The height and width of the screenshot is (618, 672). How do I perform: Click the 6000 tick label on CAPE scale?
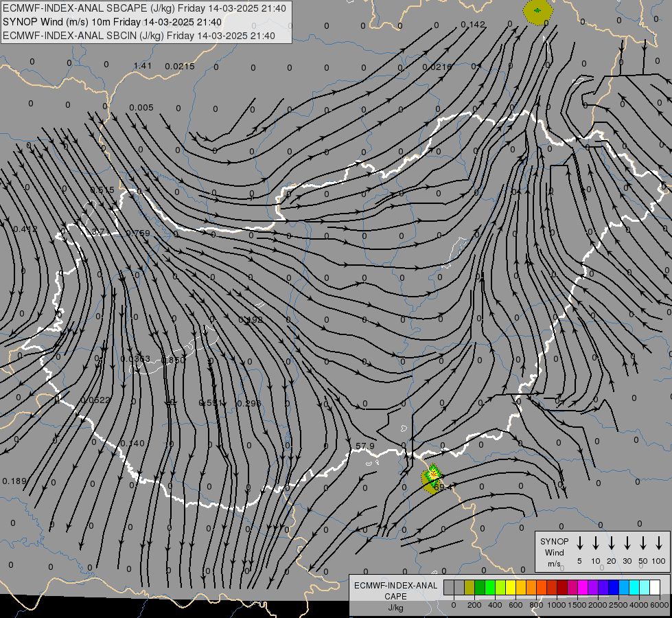click(x=659, y=605)
